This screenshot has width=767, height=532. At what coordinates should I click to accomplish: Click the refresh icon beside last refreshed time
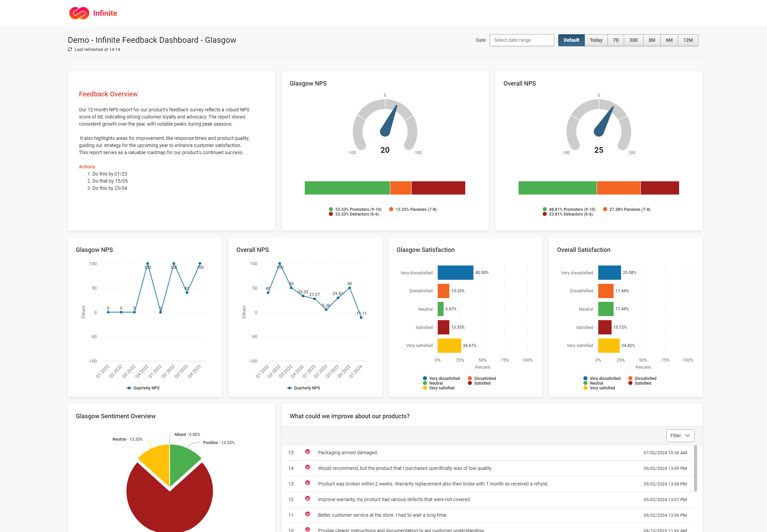(x=70, y=49)
